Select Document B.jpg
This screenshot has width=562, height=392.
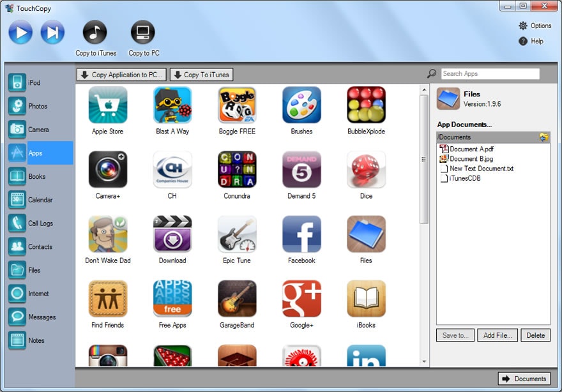[466, 158]
